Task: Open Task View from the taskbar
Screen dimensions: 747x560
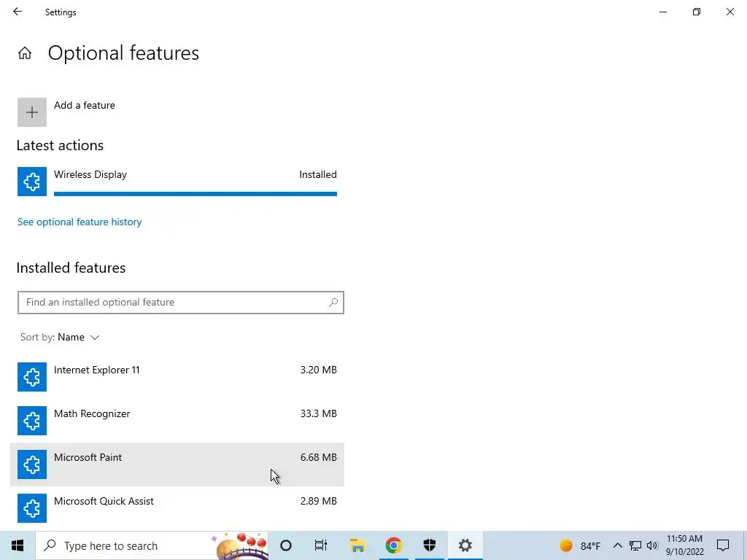Action: 321,545
